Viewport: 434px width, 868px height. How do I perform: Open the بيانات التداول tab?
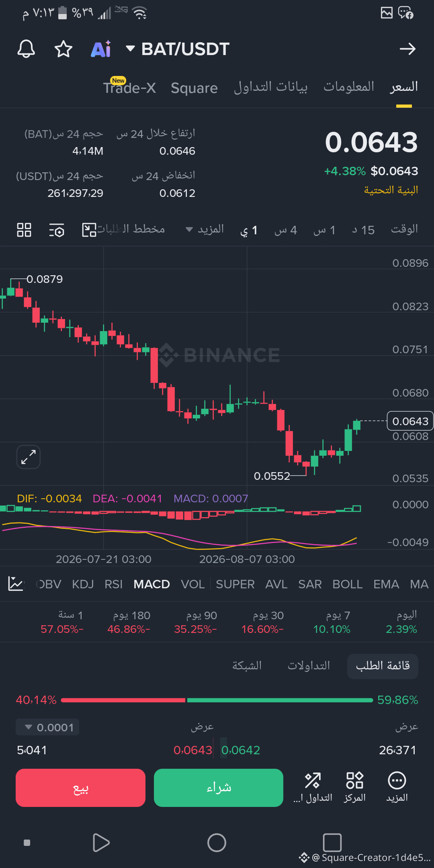(271, 87)
